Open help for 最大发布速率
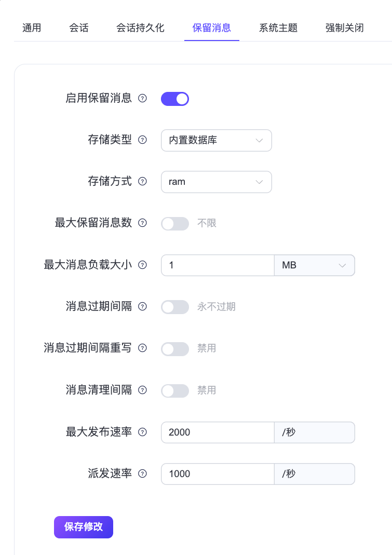 pos(142,432)
